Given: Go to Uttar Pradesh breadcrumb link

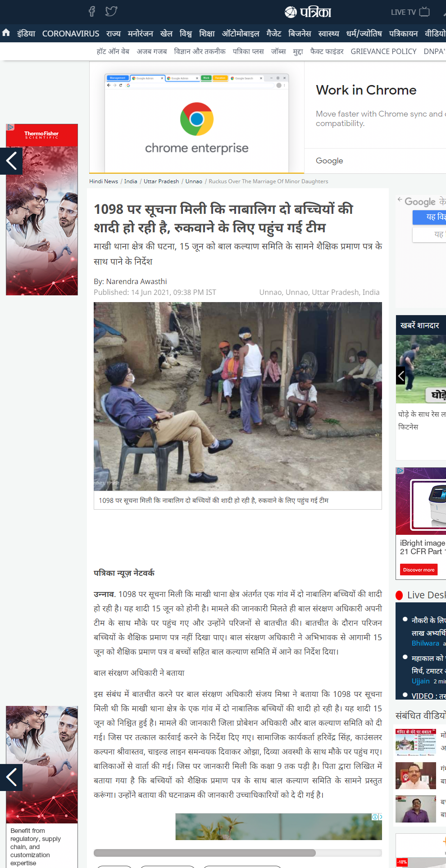Looking at the screenshot, I should (161, 181).
